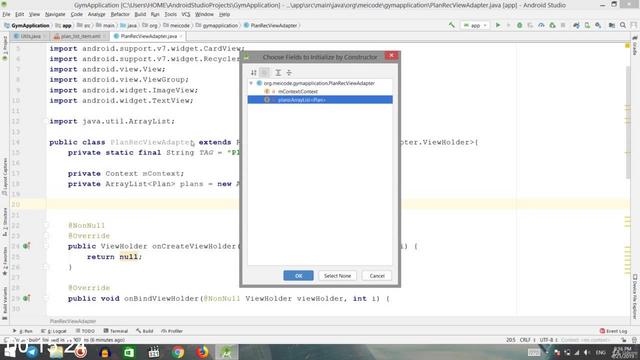Open the AVD Manager icon
The width and height of the screenshot is (640, 360).
(587, 25)
